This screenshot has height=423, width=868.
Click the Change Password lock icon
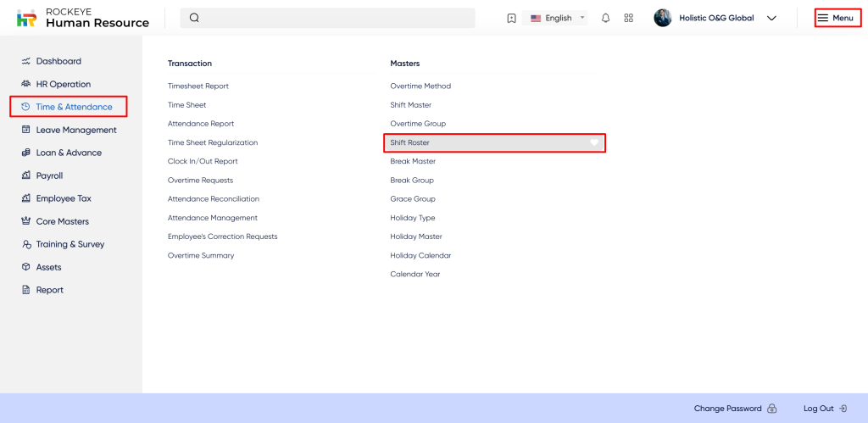(x=771, y=409)
